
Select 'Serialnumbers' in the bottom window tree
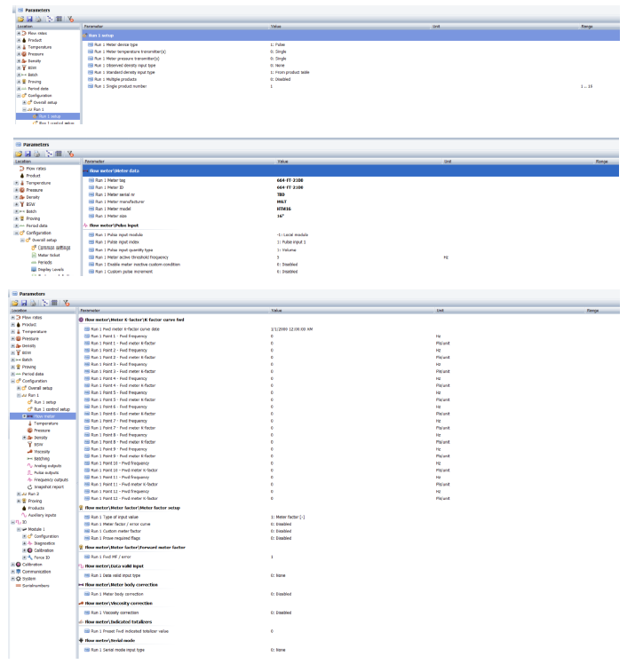click(x=36, y=586)
